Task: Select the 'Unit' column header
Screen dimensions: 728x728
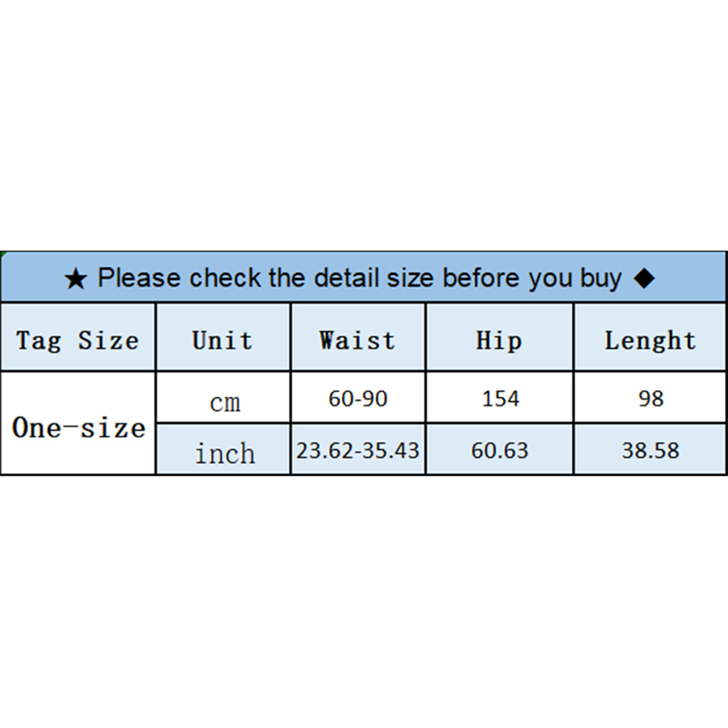Action: coord(222,340)
